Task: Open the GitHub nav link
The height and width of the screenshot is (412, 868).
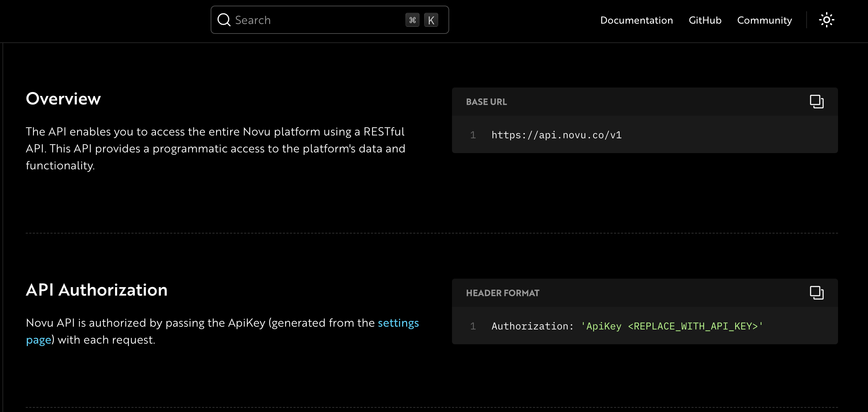Action: [705, 20]
